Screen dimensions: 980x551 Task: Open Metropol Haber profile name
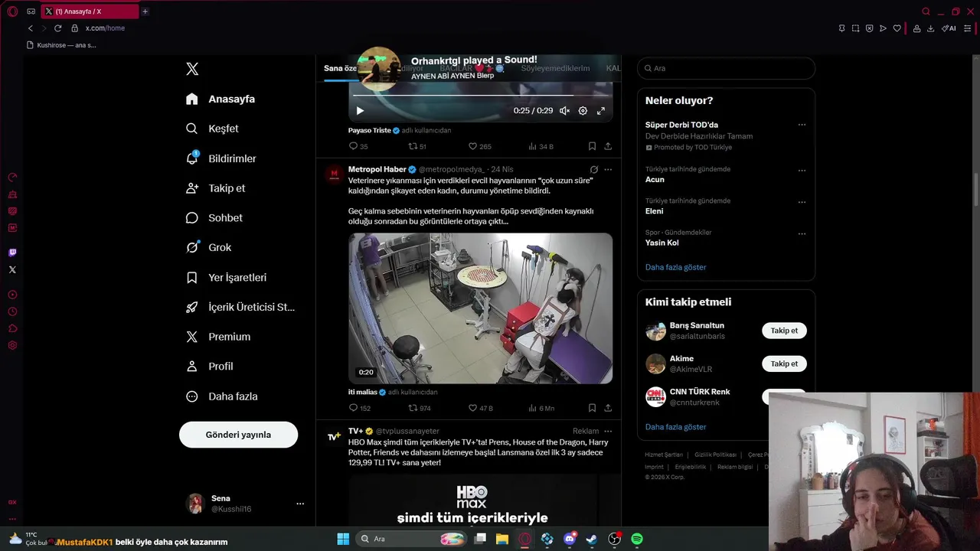tap(377, 169)
